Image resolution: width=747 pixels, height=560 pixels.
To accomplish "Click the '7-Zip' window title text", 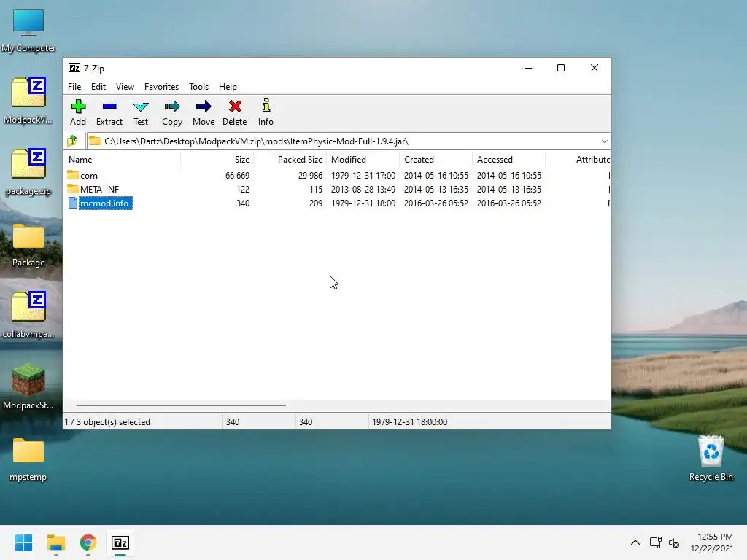I will coord(94,68).
